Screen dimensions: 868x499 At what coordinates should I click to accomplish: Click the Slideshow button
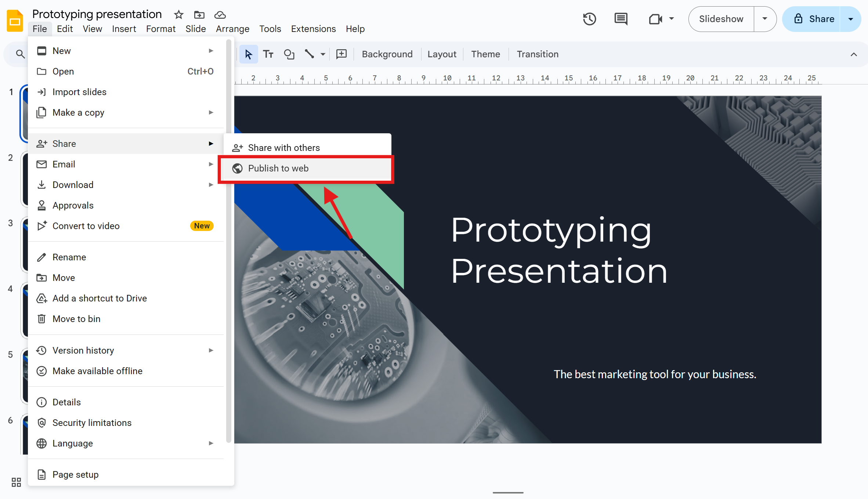[x=721, y=19]
